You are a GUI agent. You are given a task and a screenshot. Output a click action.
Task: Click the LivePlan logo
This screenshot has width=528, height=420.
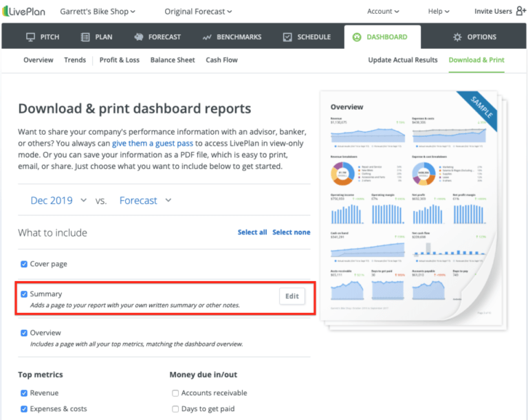point(23,12)
